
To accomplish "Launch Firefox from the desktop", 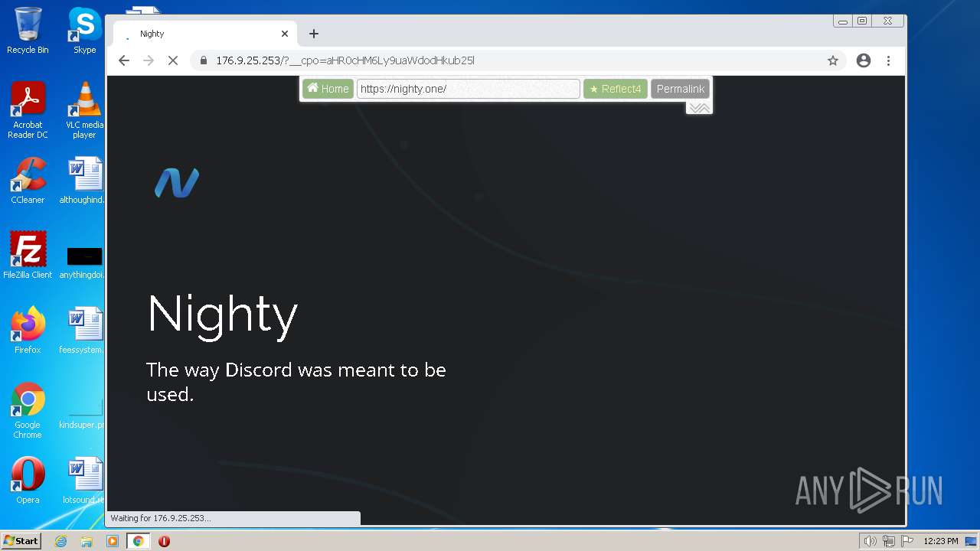I will 28,331.
